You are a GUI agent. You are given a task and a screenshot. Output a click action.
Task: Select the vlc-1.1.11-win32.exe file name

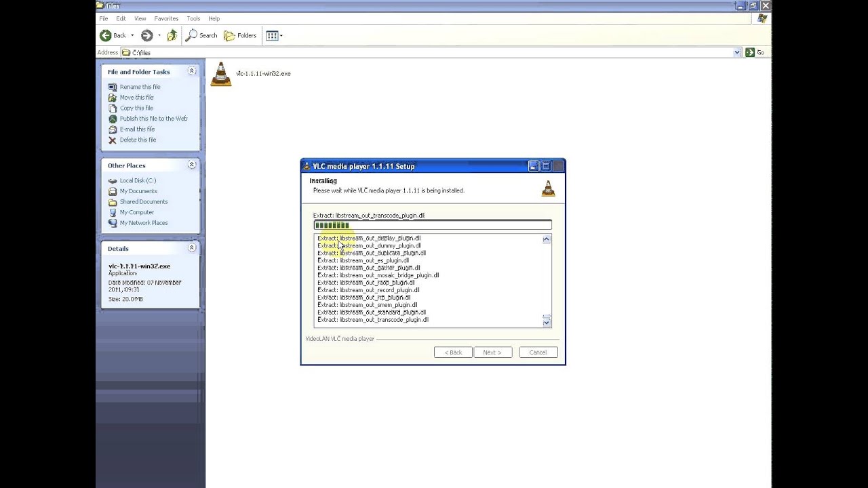click(x=263, y=73)
